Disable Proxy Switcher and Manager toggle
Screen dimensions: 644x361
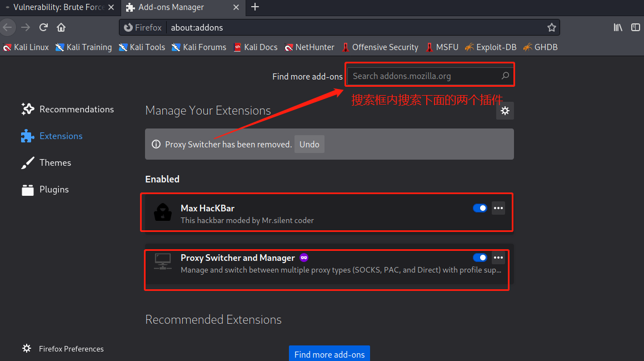(480, 258)
